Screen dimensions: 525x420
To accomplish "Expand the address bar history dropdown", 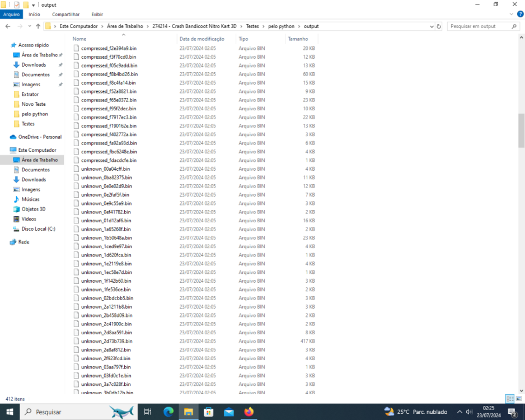I will pyautogui.click(x=431, y=26).
